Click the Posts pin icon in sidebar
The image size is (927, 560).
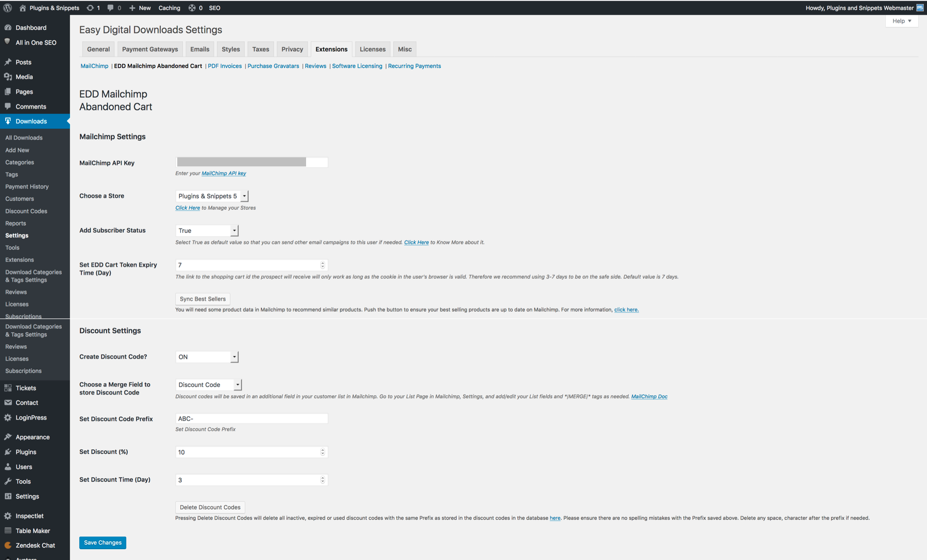click(x=8, y=62)
